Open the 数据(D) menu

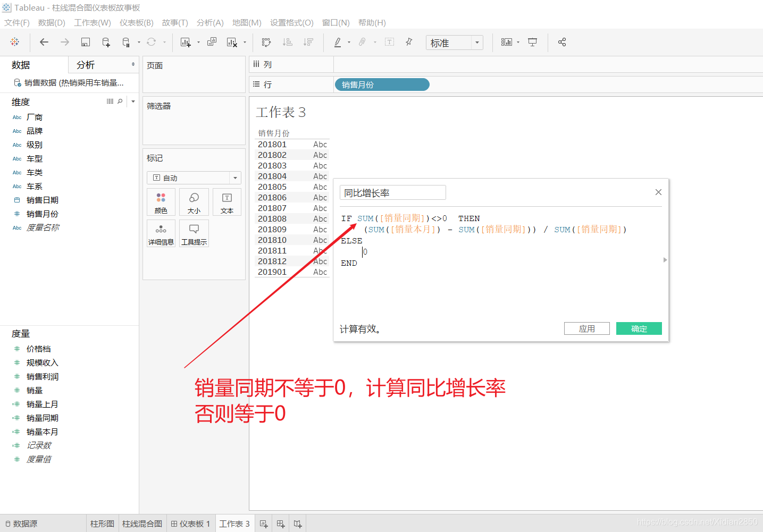coord(52,22)
